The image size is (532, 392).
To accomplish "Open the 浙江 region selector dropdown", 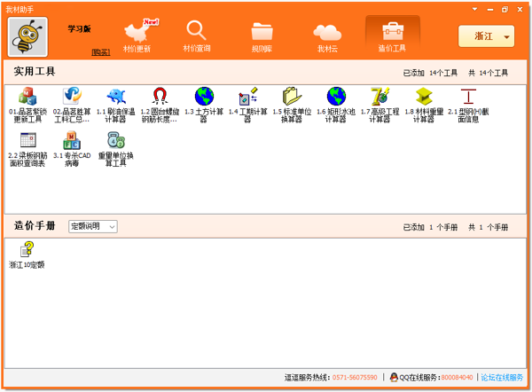I will pos(486,36).
